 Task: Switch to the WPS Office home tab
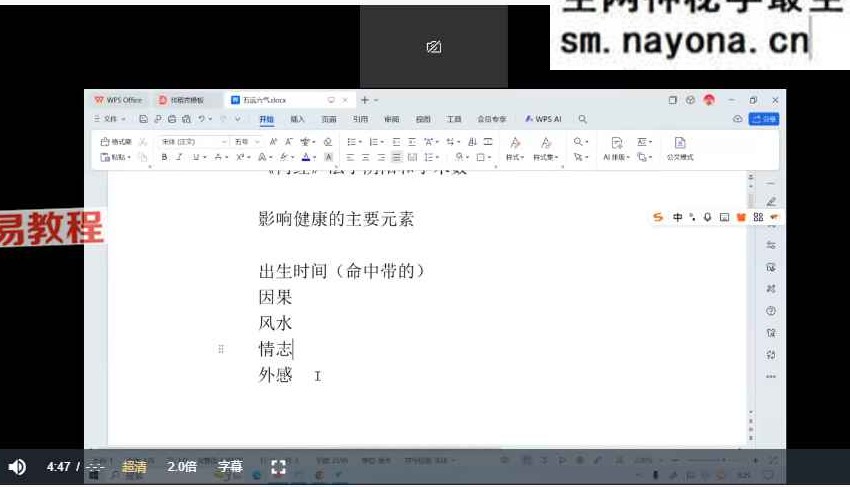point(119,100)
